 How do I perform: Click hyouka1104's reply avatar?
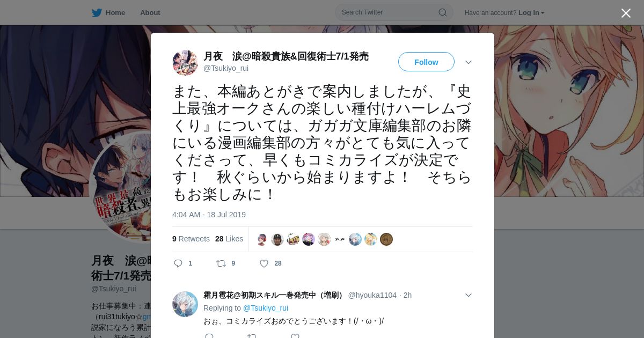185,304
